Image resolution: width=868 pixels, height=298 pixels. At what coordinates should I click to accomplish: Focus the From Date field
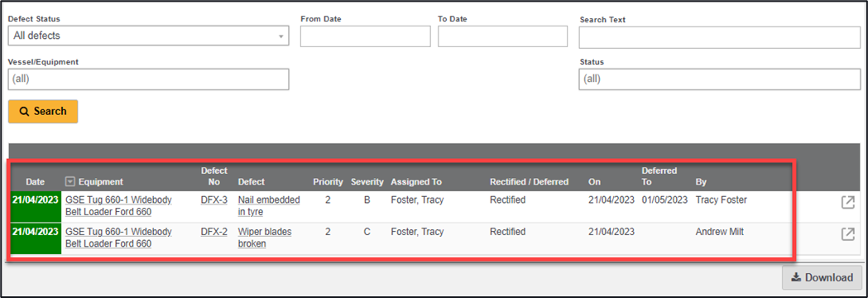tap(366, 36)
